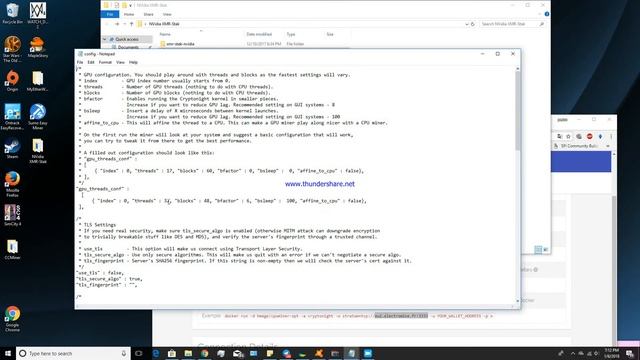Image resolution: width=640 pixels, height=360 pixels.
Task: Sort by Date modified column in Explorer
Action: (x=259, y=34)
